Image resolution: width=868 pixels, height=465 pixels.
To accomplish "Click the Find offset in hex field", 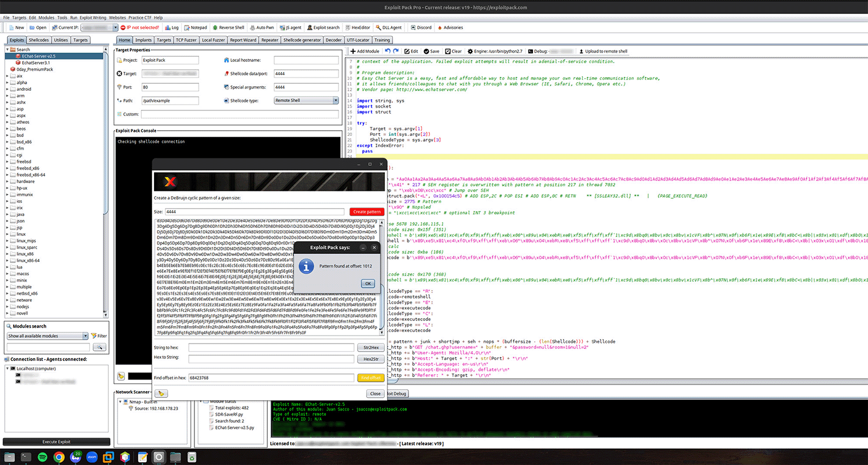I will [x=270, y=378].
